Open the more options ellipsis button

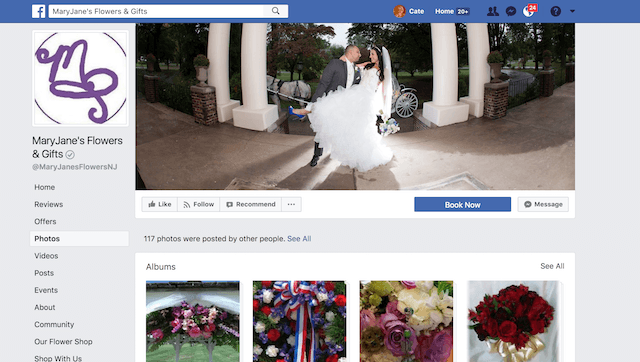291,204
